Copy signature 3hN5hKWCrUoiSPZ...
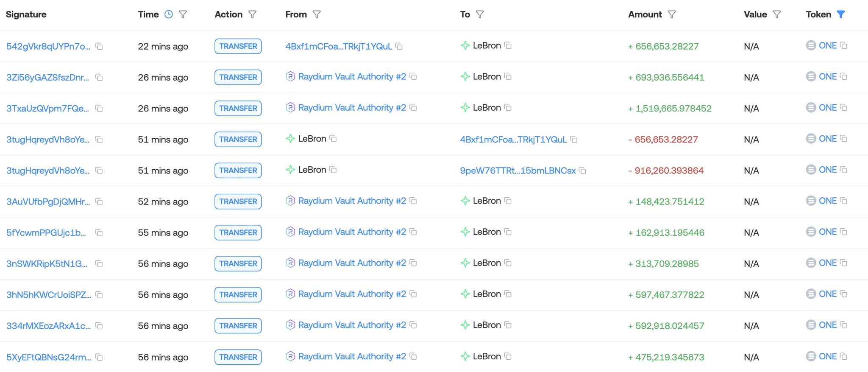This screenshot has height=372, width=868. click(99, 295)
